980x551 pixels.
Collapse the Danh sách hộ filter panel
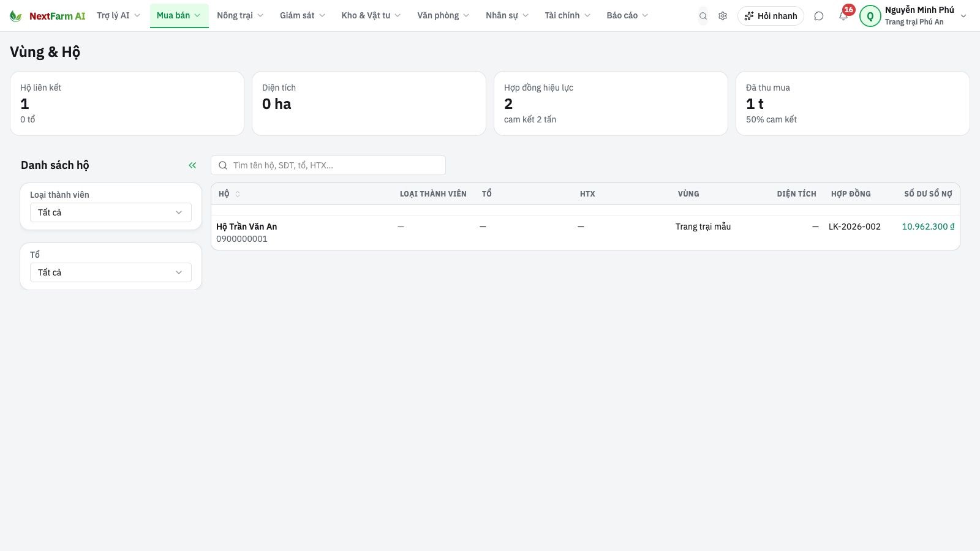pos(192,165)
